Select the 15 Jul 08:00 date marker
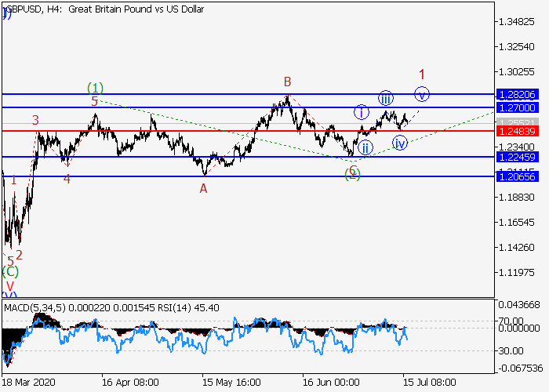Screen dimensions: 549x392 coord(431,383)
